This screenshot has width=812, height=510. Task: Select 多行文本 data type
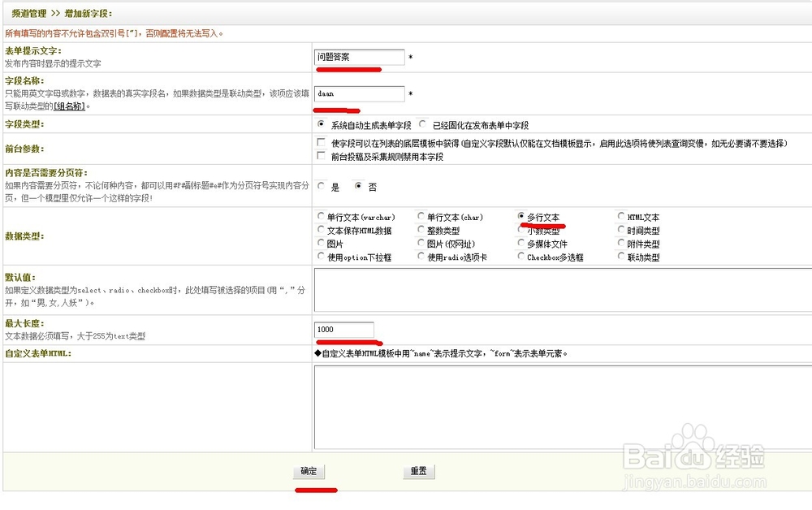520,216
